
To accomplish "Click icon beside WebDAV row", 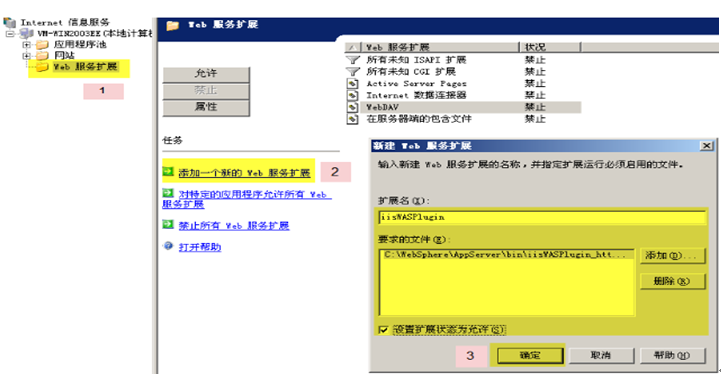I will (x=352, y=107).
